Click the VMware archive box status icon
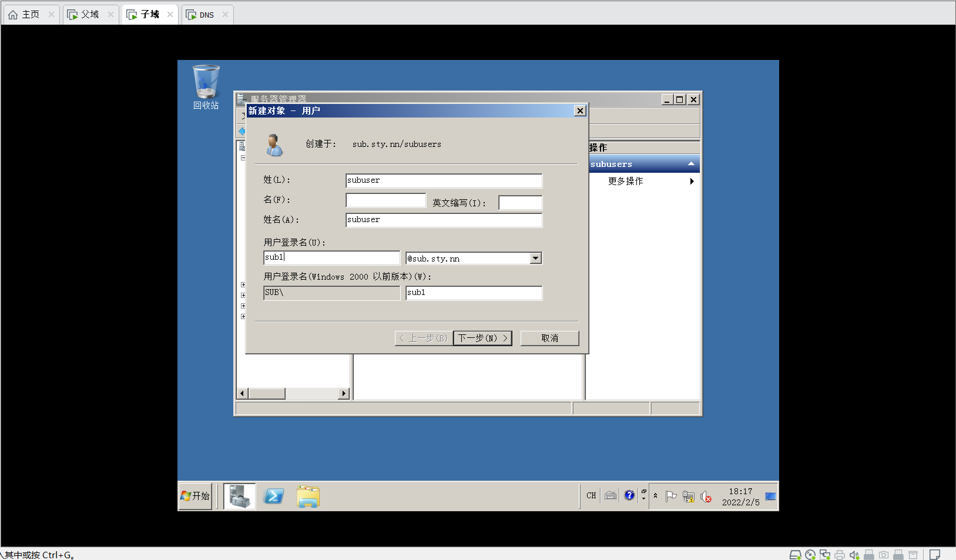 pos(913,555)
